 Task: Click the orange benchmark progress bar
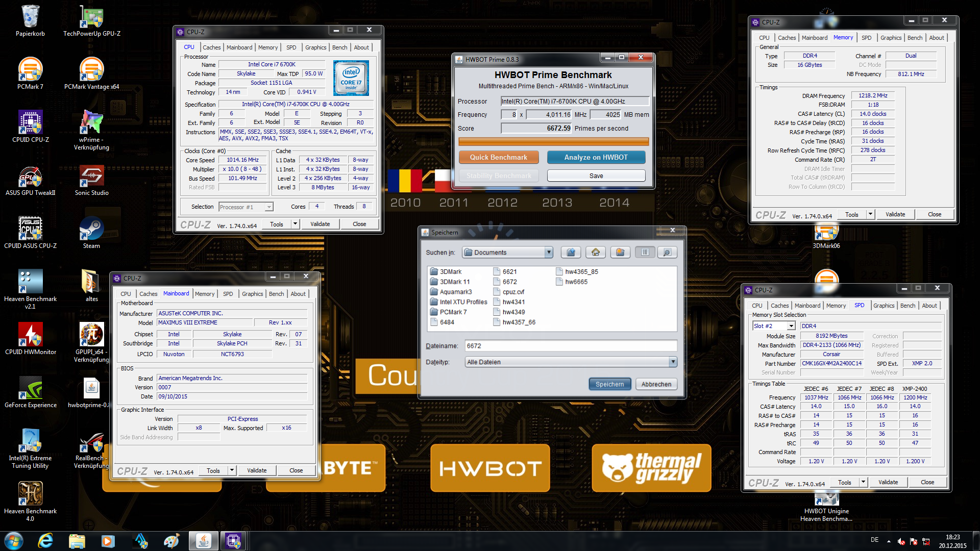click(x=553, y=141)
